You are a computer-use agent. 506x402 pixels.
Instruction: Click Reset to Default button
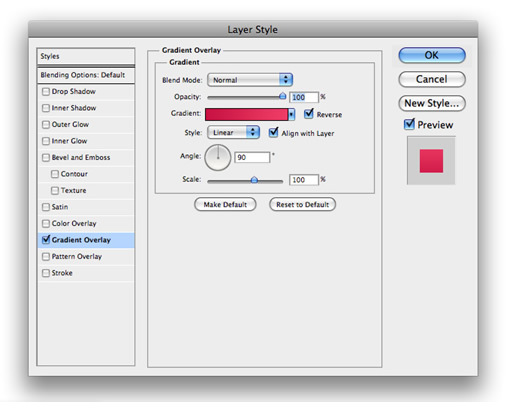click(302, 204)
